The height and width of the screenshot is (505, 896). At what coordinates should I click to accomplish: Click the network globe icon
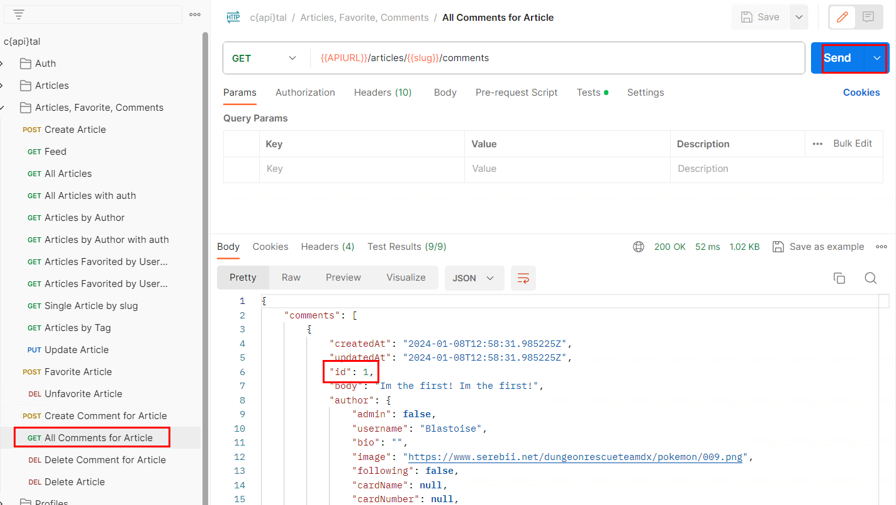pos(638,247)
